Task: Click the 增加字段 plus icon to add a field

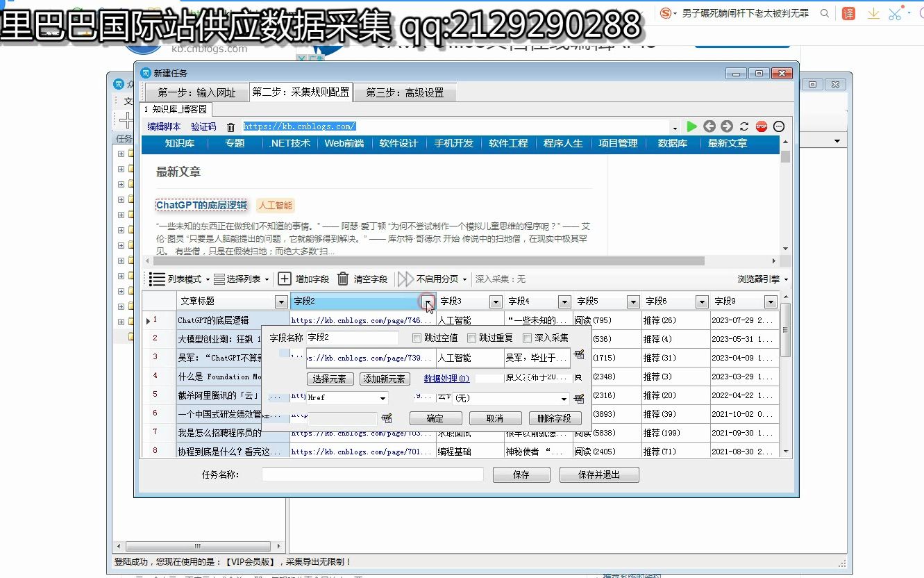Action: (284, 279)
